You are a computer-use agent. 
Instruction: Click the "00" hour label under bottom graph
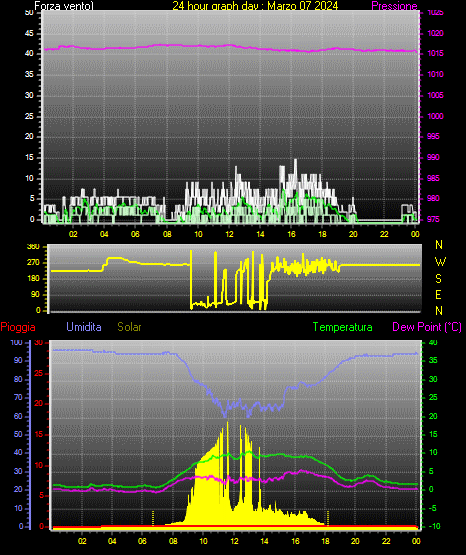(x=416, y=541)
